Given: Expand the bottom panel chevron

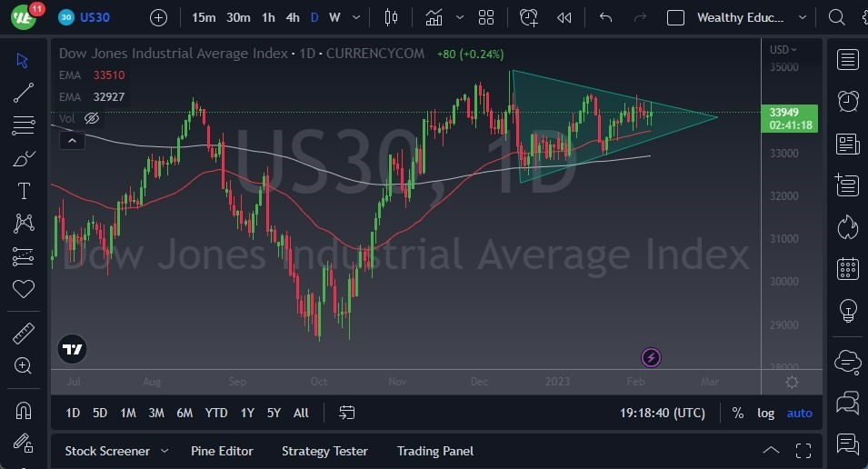Looking at the screenshot, I should point(771,451).
